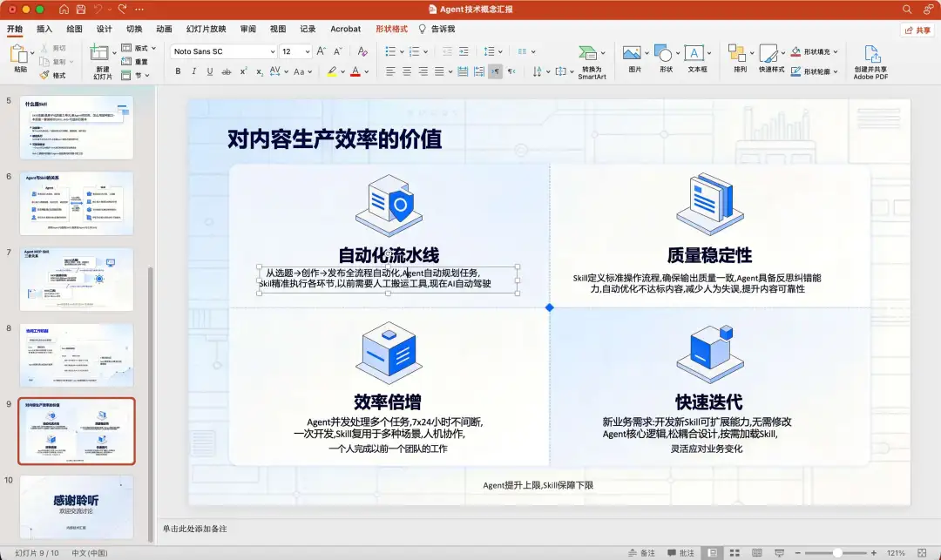941x560 pixels.
Task: Switch to the Slide Show (幻灯片放映) tab
Action: (205, 29)
